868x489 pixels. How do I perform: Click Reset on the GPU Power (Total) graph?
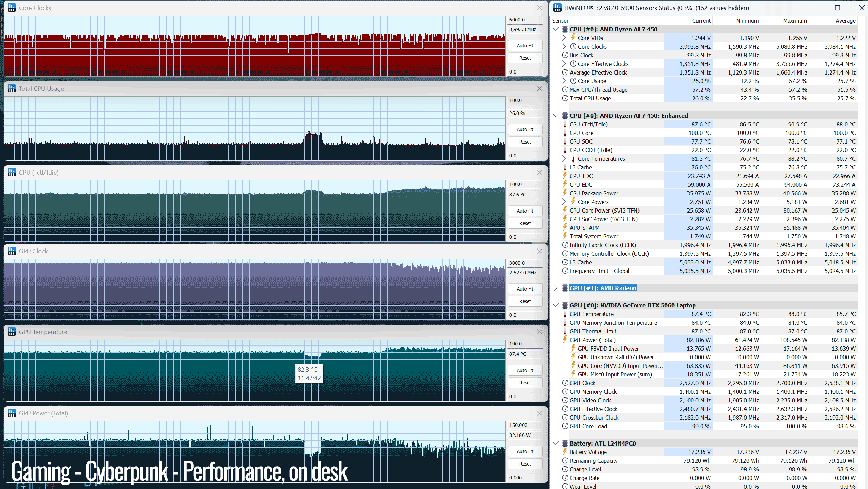(x=525, y=464)
